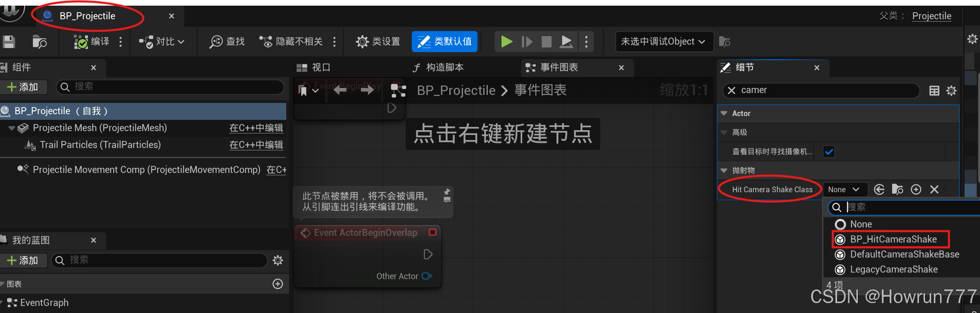
Task: Open the 对比 diff dropdown
Action: [162, 42]
